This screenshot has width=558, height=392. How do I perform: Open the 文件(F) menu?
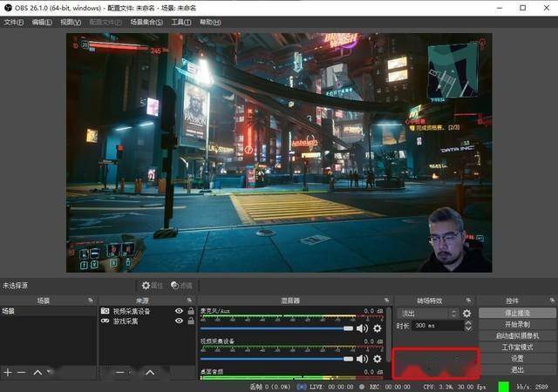14,23
